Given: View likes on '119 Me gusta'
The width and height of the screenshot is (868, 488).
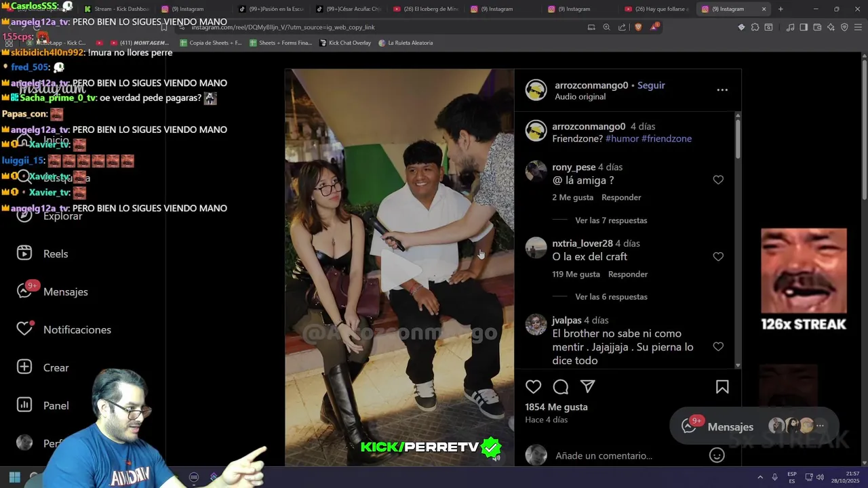Looking at the screenshot, I should pos(576,274).
